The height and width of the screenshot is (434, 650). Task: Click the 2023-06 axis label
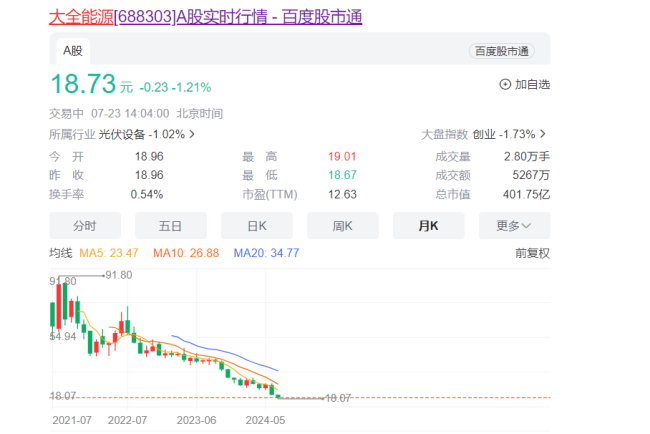[x=196, y=420]
